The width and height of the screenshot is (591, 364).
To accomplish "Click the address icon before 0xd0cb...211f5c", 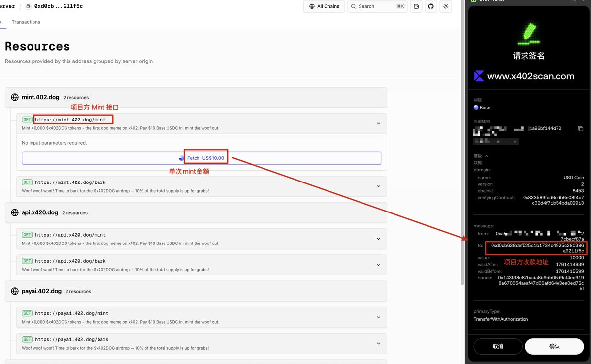I will click(28, 6).
